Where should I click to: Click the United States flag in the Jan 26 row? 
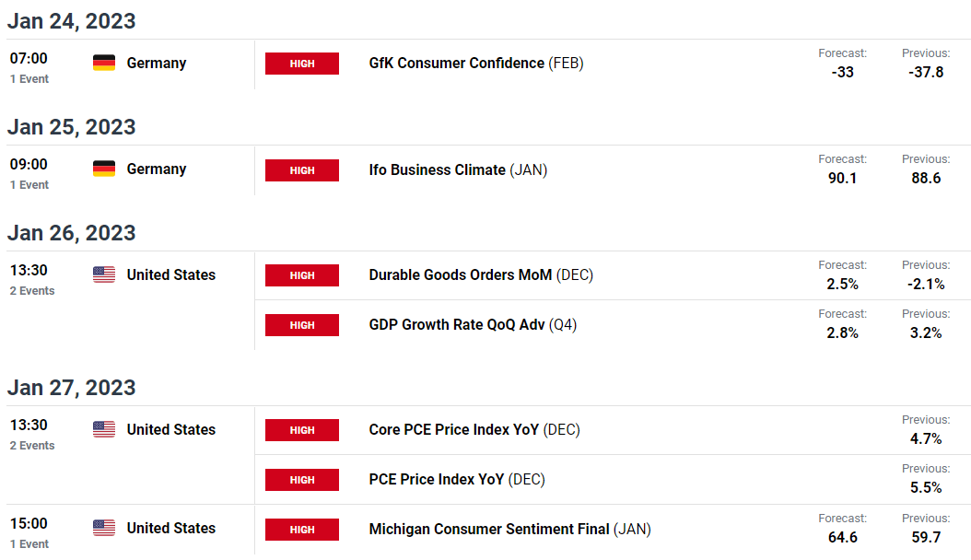pos(104,274)
